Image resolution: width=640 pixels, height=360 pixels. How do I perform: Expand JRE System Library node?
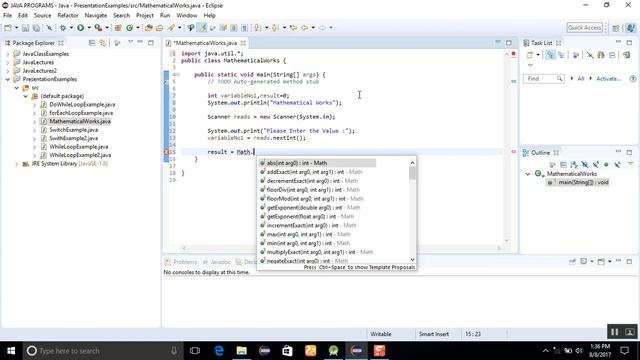pos(17,164)
